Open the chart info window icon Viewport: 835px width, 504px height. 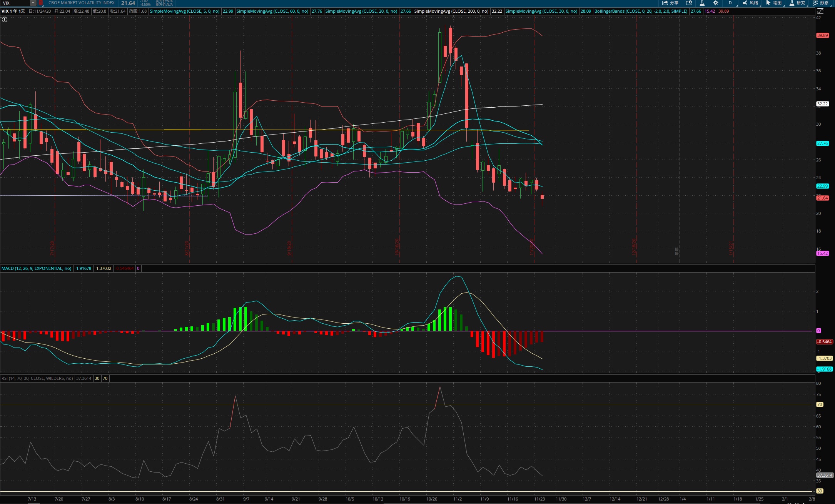(x=689, y=3)
